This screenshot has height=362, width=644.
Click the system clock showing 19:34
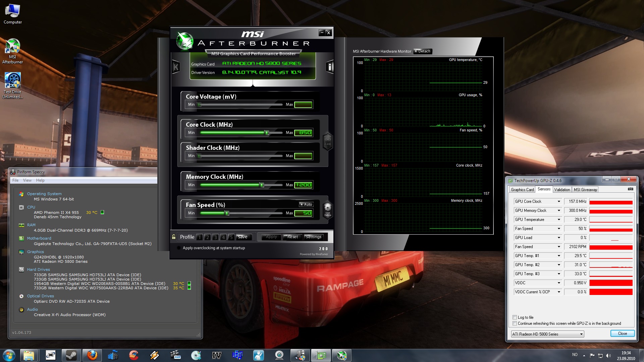click(x=626, y=353)
